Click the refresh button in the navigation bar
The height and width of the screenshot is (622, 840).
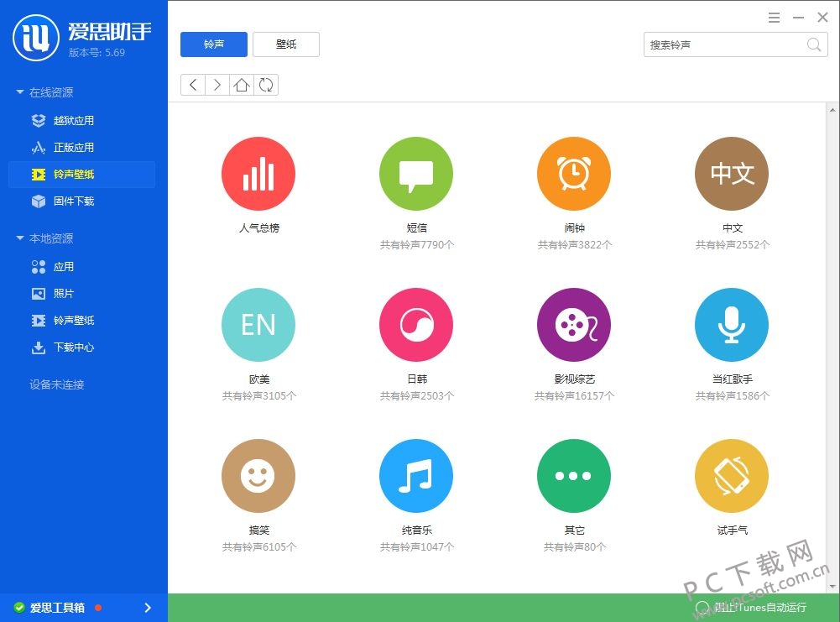pos(265,84)
